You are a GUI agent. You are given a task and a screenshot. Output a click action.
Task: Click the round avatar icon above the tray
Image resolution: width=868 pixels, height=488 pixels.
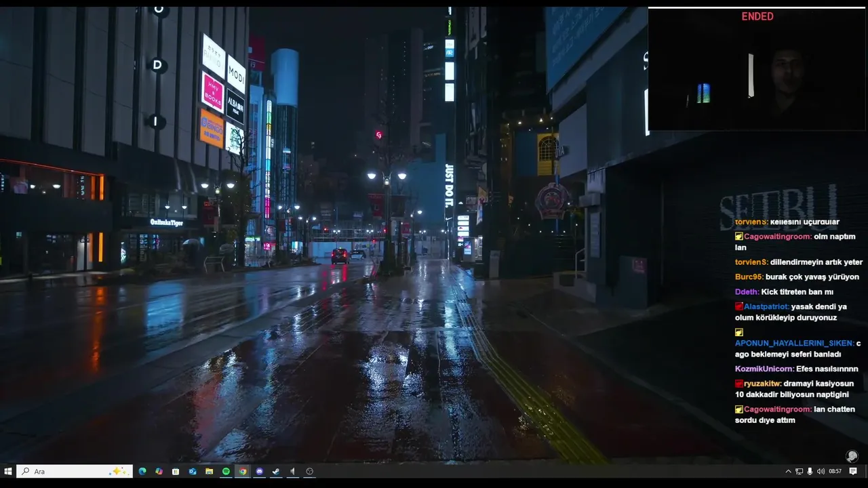coord(852,456)
